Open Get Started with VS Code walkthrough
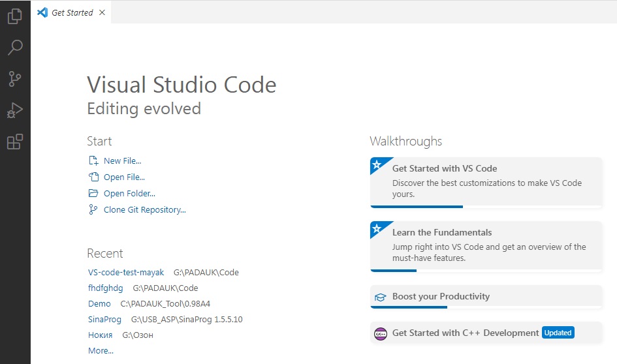 [486, 181]
